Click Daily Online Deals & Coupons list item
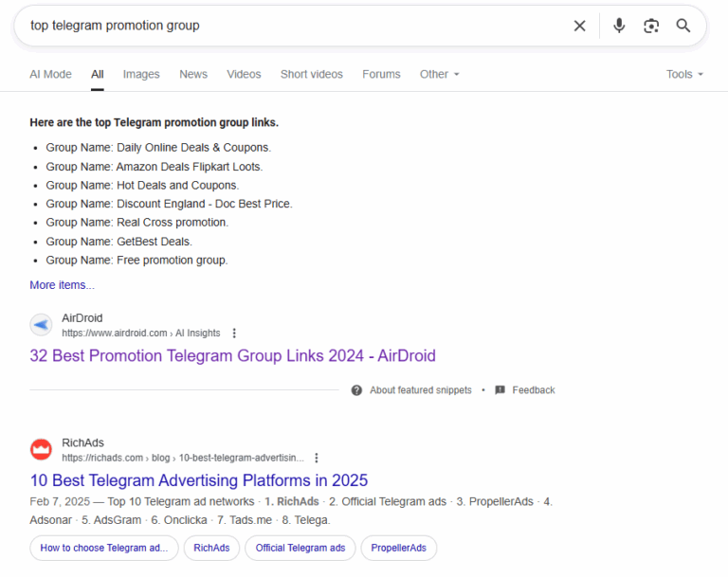Viewport: 728px width, 577px height. (x=158, y=148)
